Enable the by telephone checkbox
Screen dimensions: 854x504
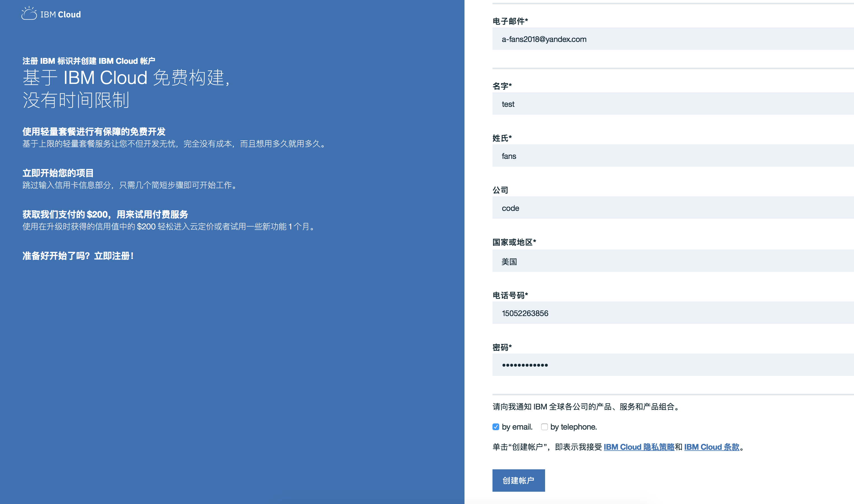[544, 427]
